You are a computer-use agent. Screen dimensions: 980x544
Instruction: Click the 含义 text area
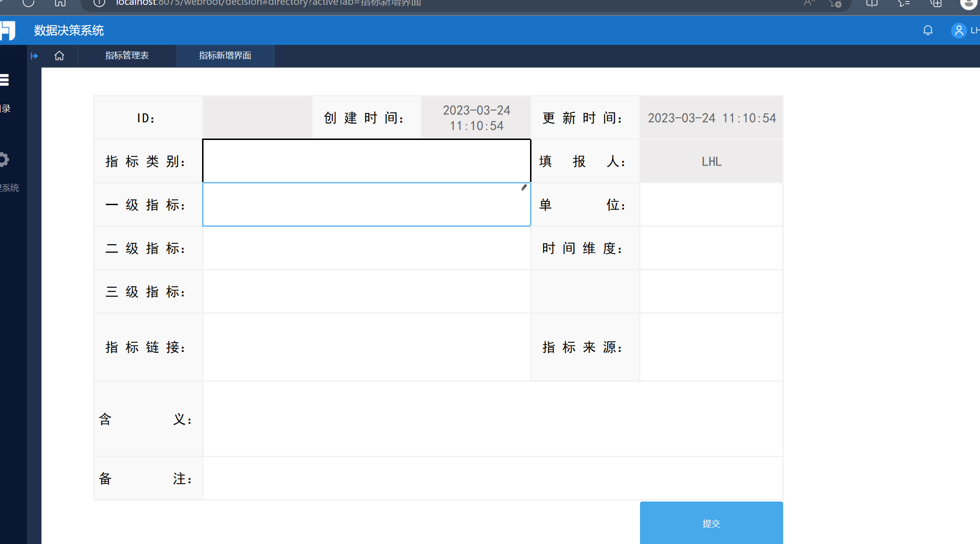493,419
